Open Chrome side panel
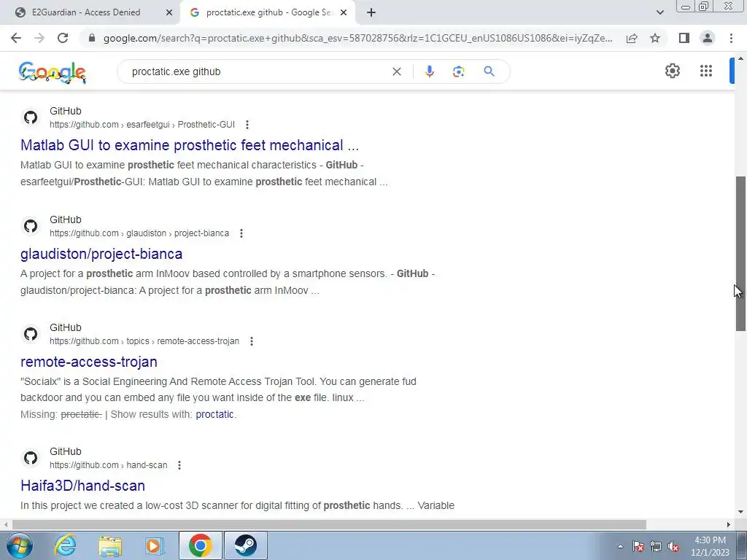The image size is (747, 560). (x=684, y=38)
